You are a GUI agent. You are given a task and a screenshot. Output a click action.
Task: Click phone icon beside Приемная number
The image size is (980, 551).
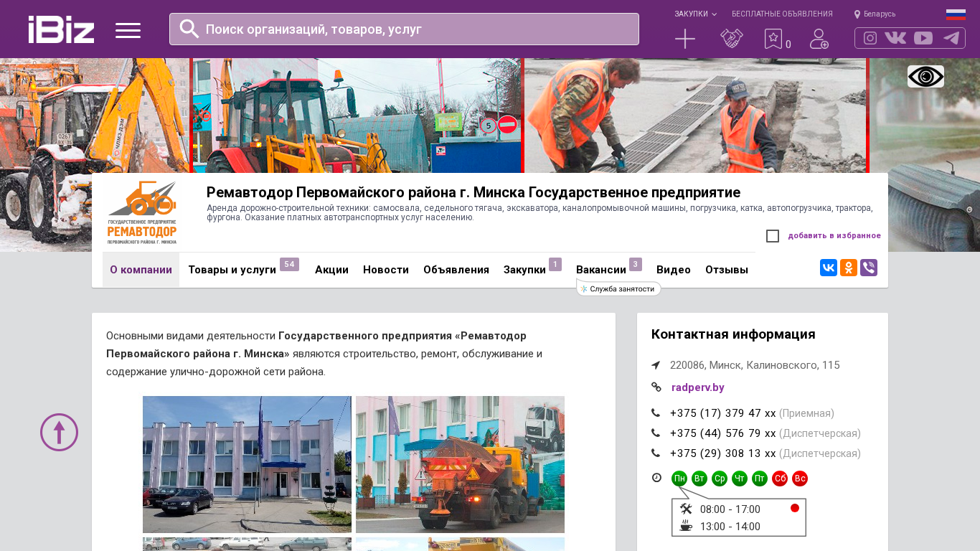[656, 413]
